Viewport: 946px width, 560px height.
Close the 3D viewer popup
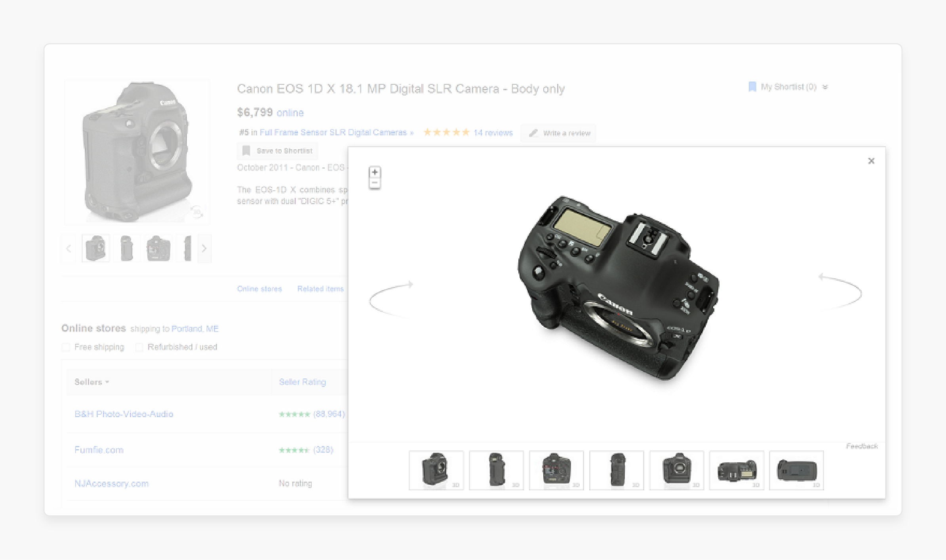871,161
